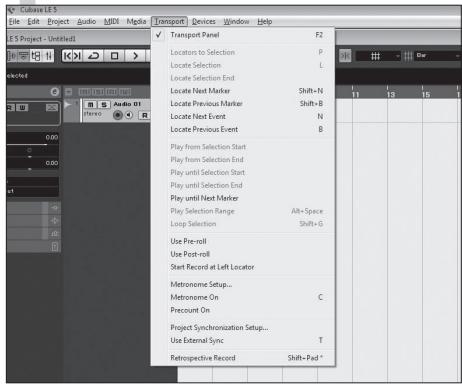Click ruler at bar 15

coord(426,94)
